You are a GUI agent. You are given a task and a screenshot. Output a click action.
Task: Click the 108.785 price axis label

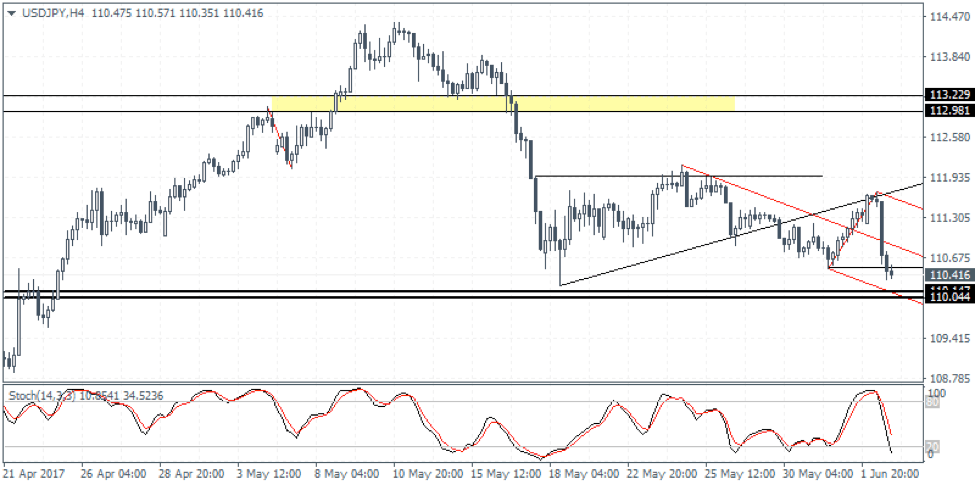(x=948, y=379)
